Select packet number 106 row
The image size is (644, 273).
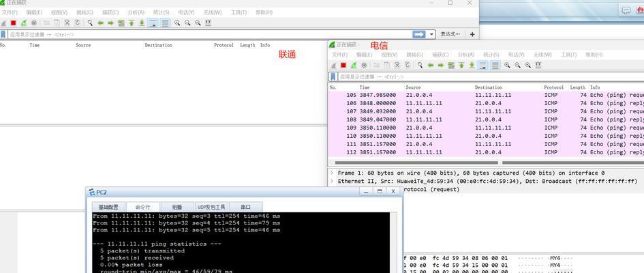click(486, 103)
